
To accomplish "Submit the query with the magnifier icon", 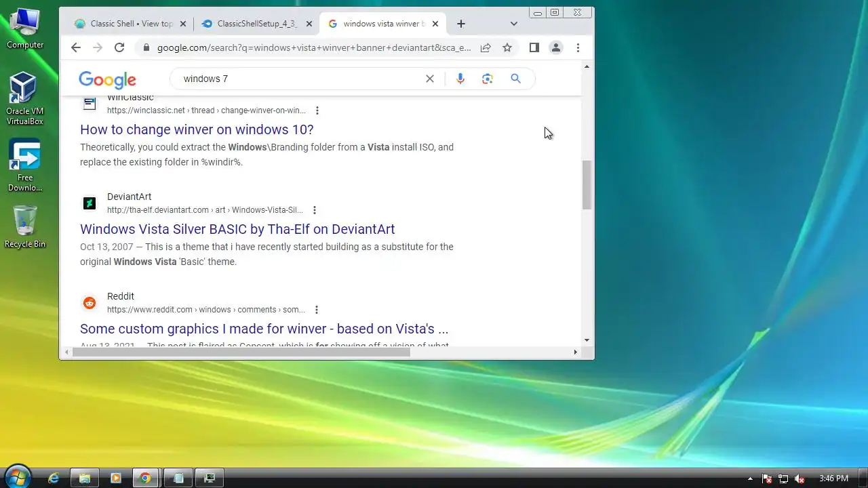I will pos(516,79).
